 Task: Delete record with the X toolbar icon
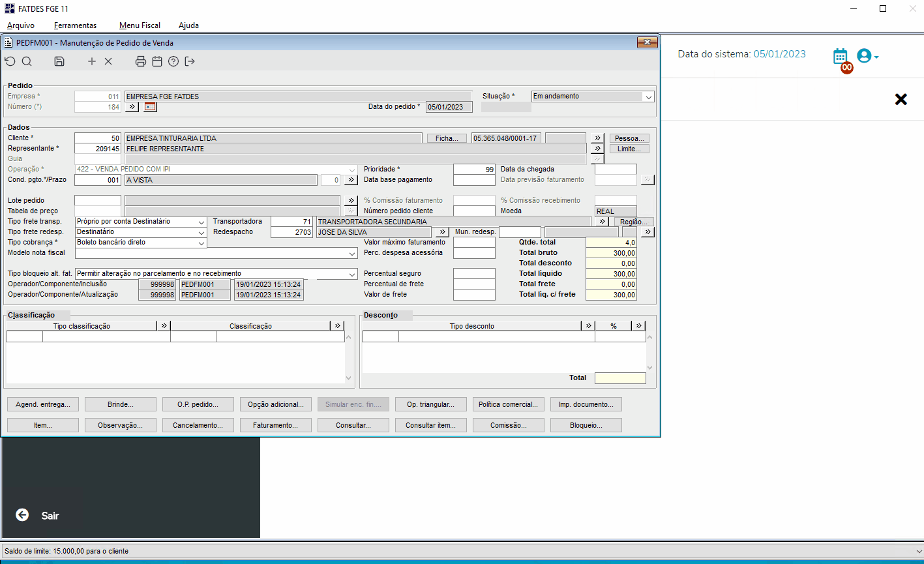point(108,61)
